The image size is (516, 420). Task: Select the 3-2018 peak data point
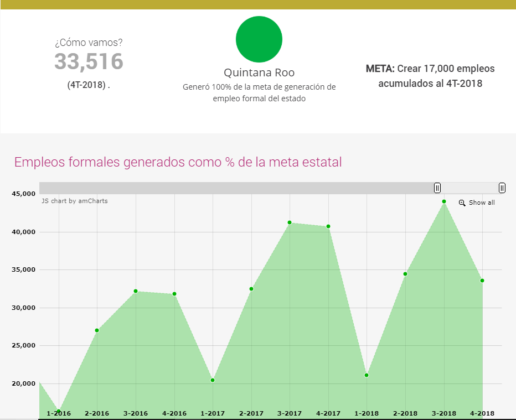[444, 201]
